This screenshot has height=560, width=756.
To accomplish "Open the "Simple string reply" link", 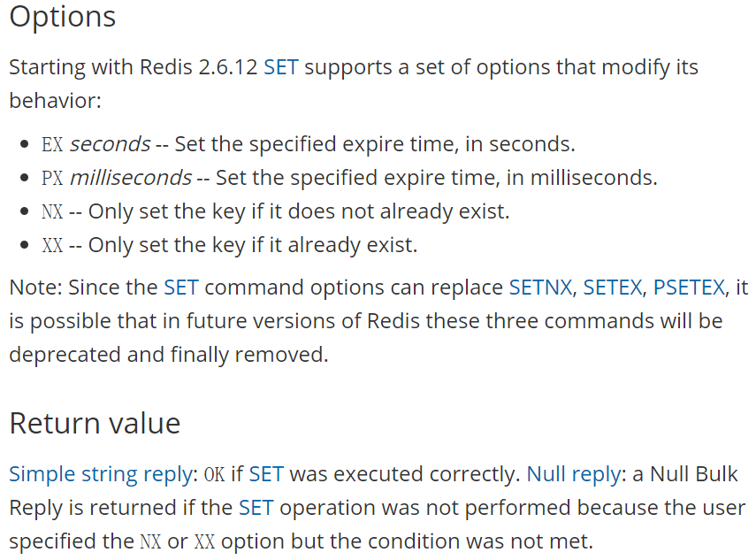I will point(101,474).
